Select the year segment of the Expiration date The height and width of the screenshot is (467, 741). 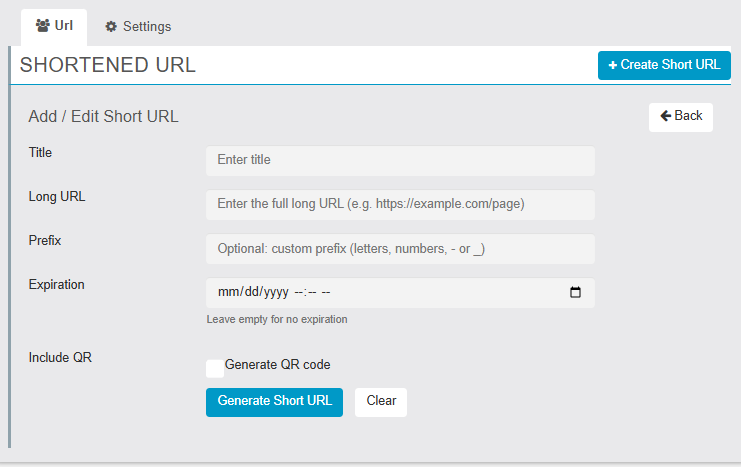point(273,293)
